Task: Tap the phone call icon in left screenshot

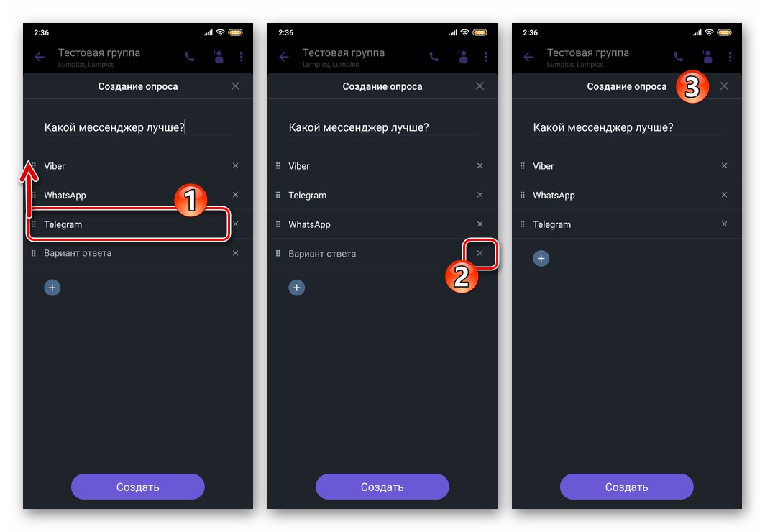Action: tap(190, 57)
